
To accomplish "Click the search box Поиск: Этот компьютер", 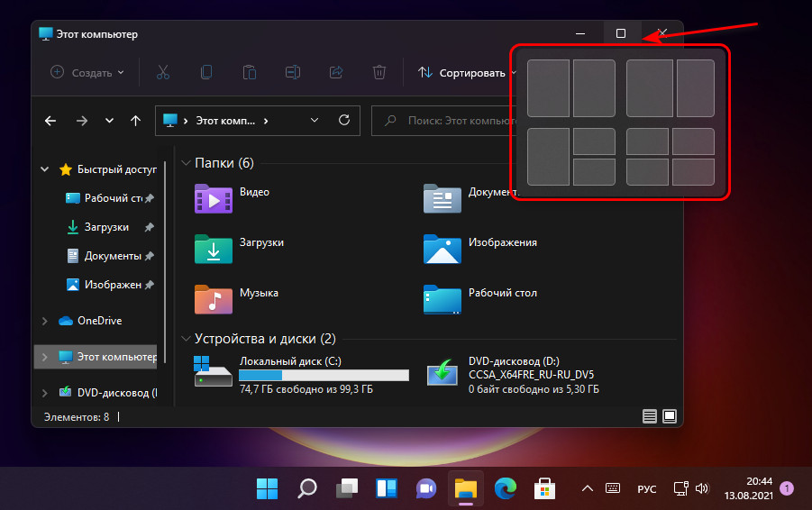I will coord(444,121).
